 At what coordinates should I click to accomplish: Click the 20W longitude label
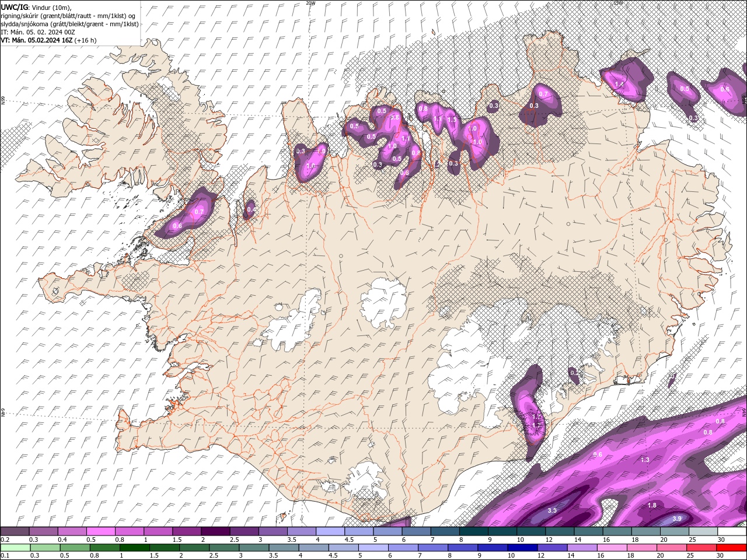click(310, 3)
